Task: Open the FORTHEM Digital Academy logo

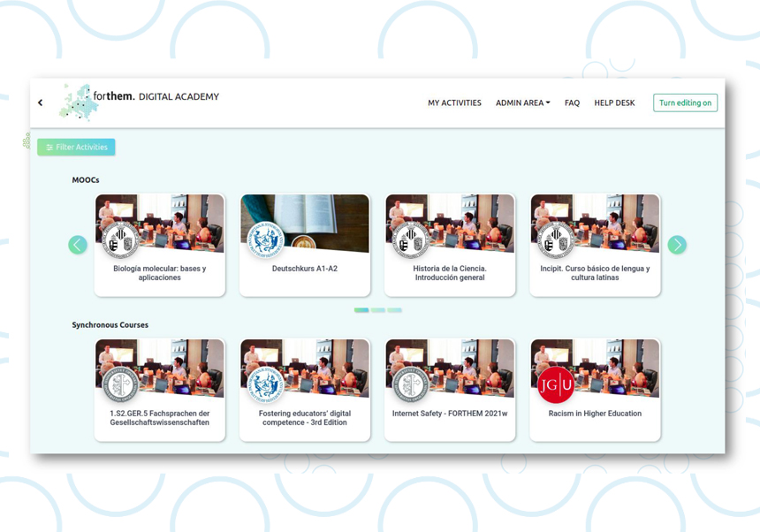Action: click(139, 102)
